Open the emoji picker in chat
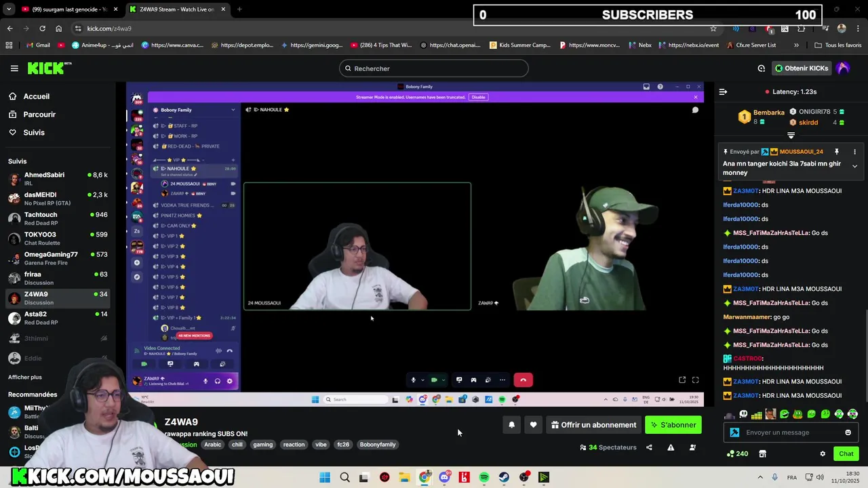The height and width of the screenshot is (488, 868). pyautogui.click(x=848, y=432)
